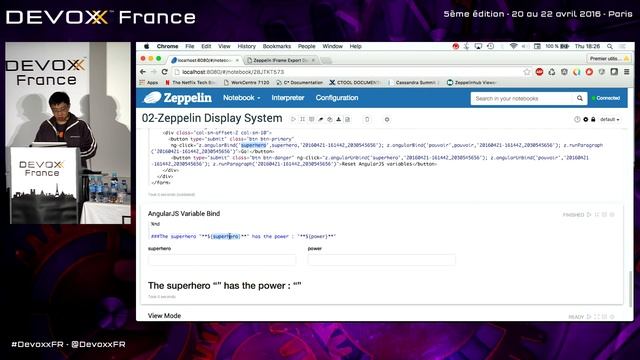640x360 pixels.
Task: Open the default view mode dropdown
Action: point(609,120)
